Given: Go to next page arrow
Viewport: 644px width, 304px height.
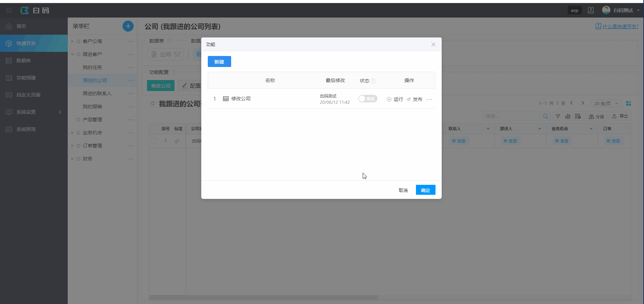Looking at the screenshot, I should [x=583, y=103].
